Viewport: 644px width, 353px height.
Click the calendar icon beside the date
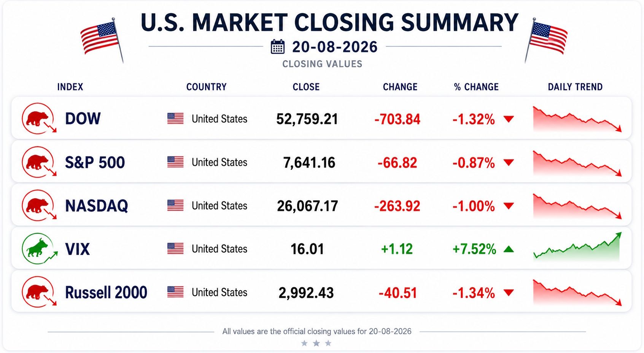(278, 47)
